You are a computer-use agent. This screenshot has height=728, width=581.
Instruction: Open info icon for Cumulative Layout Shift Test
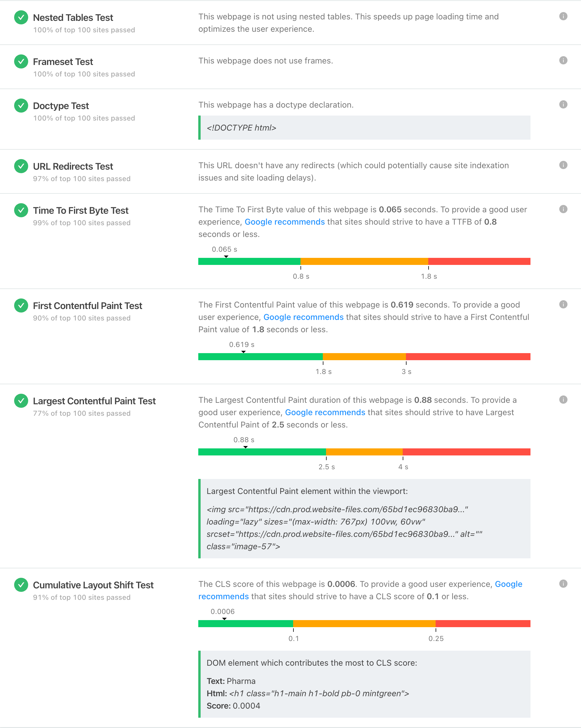point(563,583)
